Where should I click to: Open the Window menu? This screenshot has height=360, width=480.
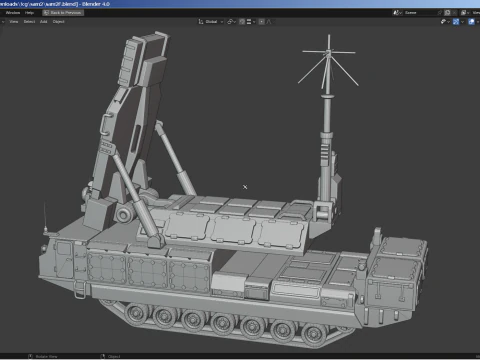click(x=13, y=13)
